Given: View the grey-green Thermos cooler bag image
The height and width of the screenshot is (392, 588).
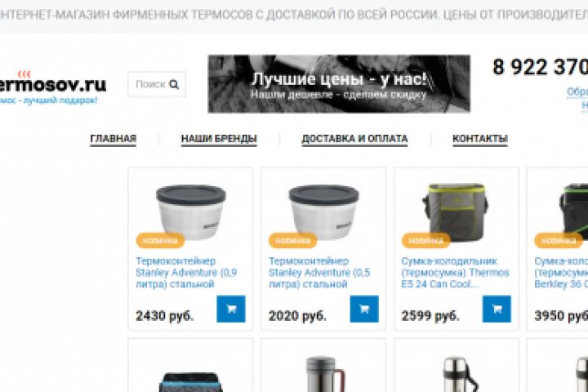Looking at the screenshot, I should pyautogui.click(x=455, y=212).
